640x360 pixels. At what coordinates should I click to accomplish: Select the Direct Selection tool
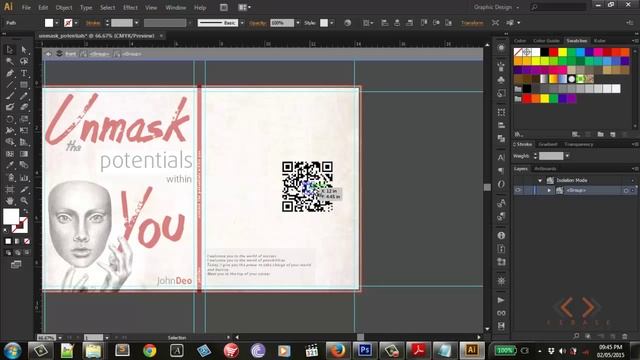[x=24, y=49]
